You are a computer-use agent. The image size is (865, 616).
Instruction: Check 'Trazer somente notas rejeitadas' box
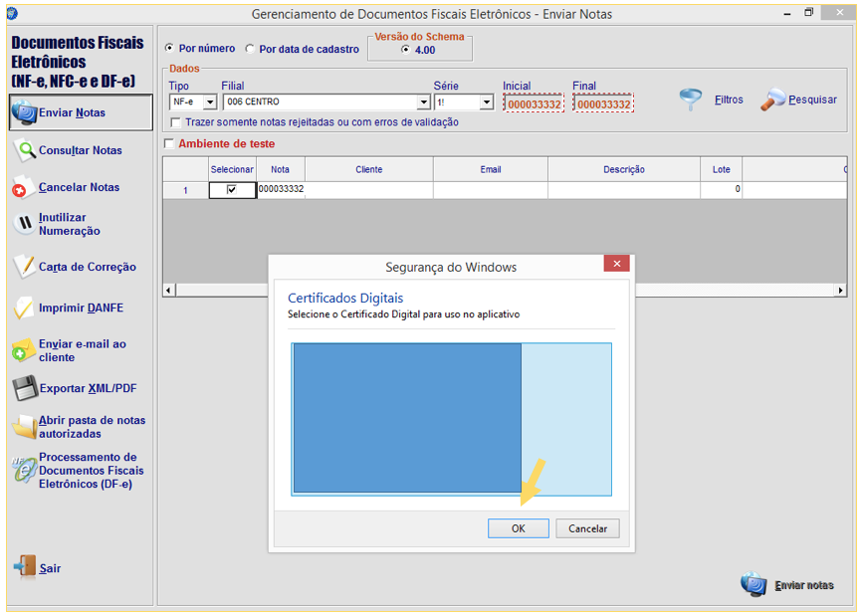[176, 121]
